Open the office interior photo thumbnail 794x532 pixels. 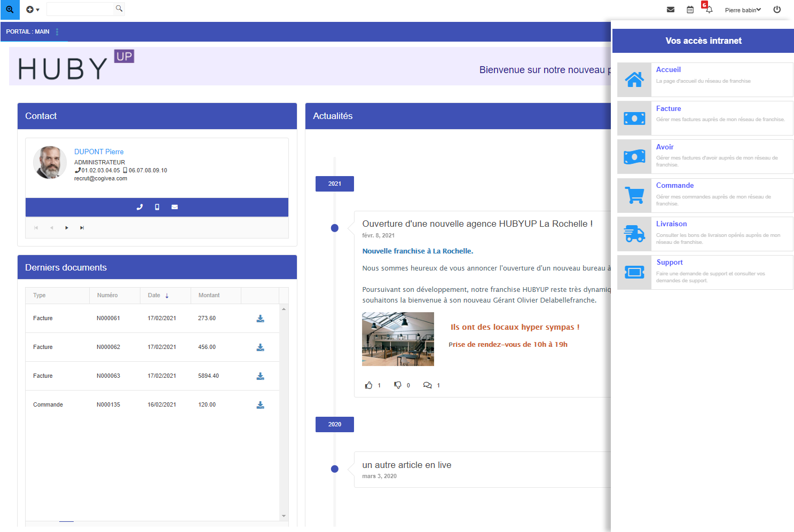click(x=398, y=339)
